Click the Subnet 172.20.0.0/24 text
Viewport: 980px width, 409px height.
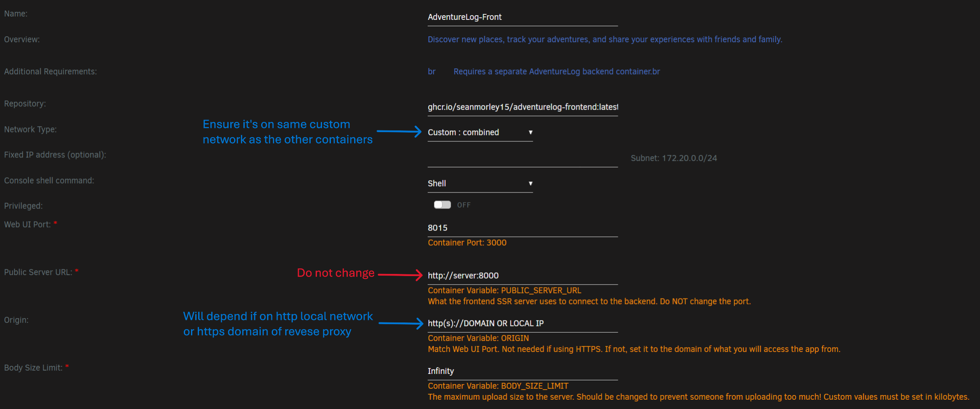pos(674,158)
